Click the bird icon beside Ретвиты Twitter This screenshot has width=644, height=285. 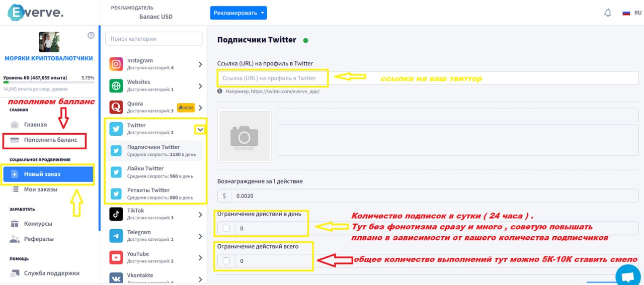coord(116,193)
